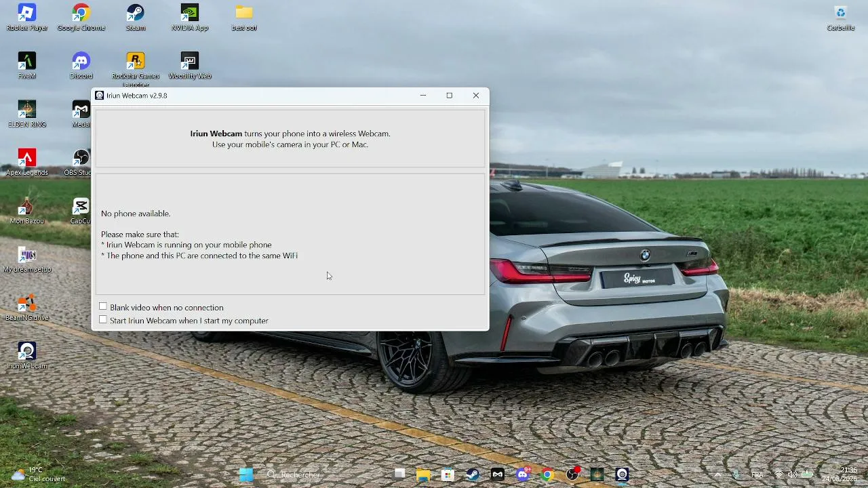Image resolution: width=868 pixels, height=488 pixels.
Task: Open the FRA keyboard language selector
Action: [x=757, y=474]
